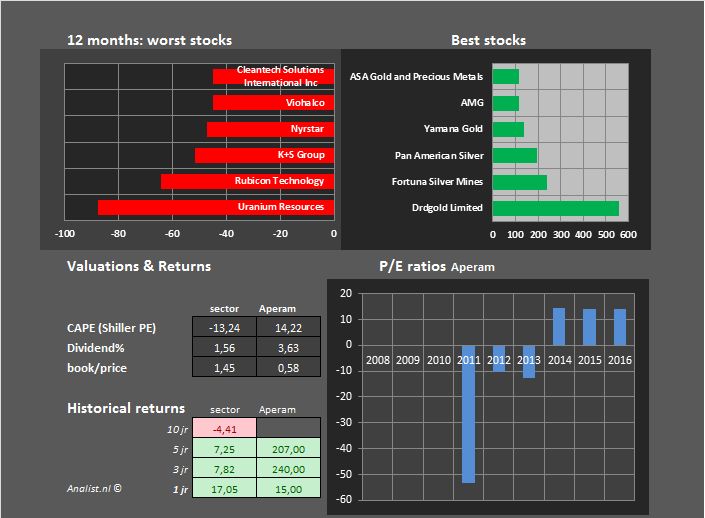Click the '5 jr' row label
Image resolution: width=705 pixels, height=518 pixels.
[x=181, y=449]
